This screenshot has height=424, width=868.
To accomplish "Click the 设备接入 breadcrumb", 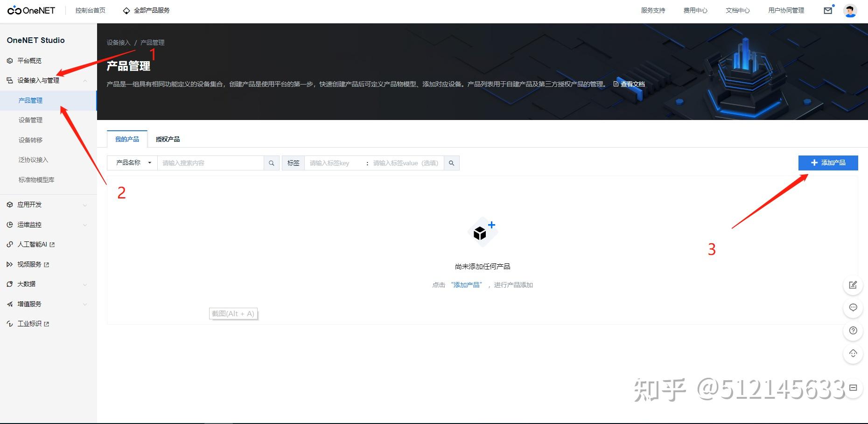I will pyautogui.click(x=119, y=42).
